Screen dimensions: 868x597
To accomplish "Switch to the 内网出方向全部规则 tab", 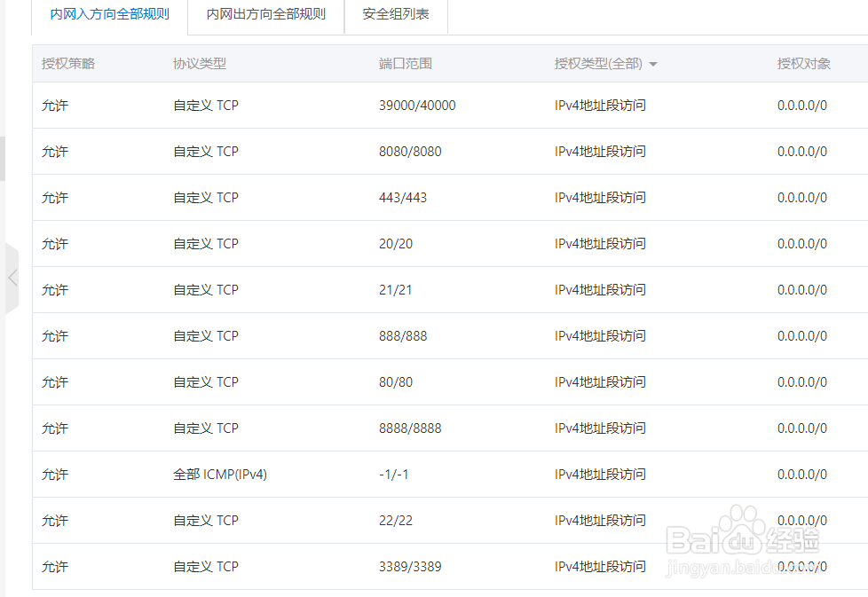I will tap(265, 14).
